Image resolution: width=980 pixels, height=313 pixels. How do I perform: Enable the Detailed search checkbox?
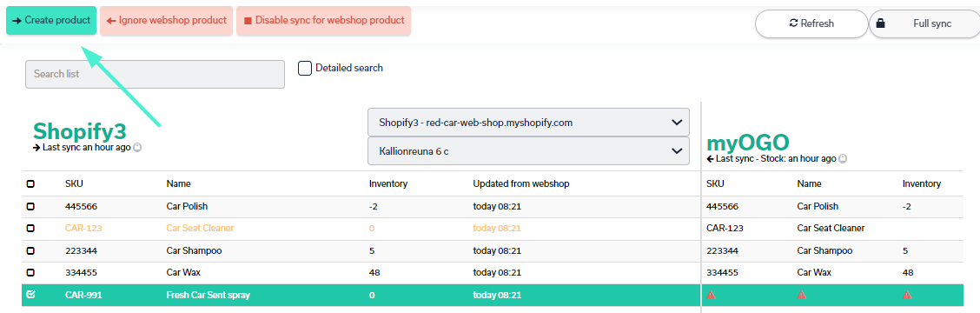[x=305, y=68]
